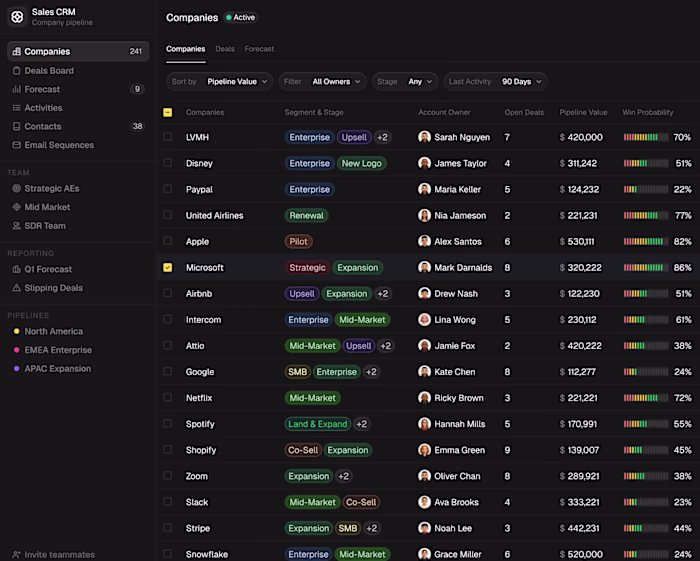Click the Deals Board clipboard icon
Viewport: 700px width, 561px height.
[x=17, y=71]
